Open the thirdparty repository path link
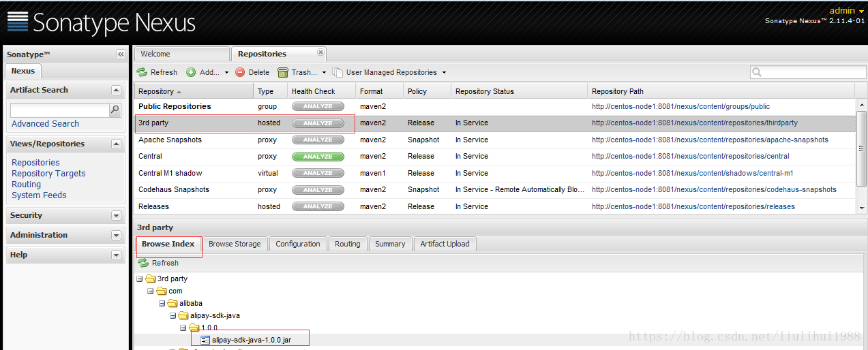Viewport: 868px width, 350px height. click(x=694, y=123)
